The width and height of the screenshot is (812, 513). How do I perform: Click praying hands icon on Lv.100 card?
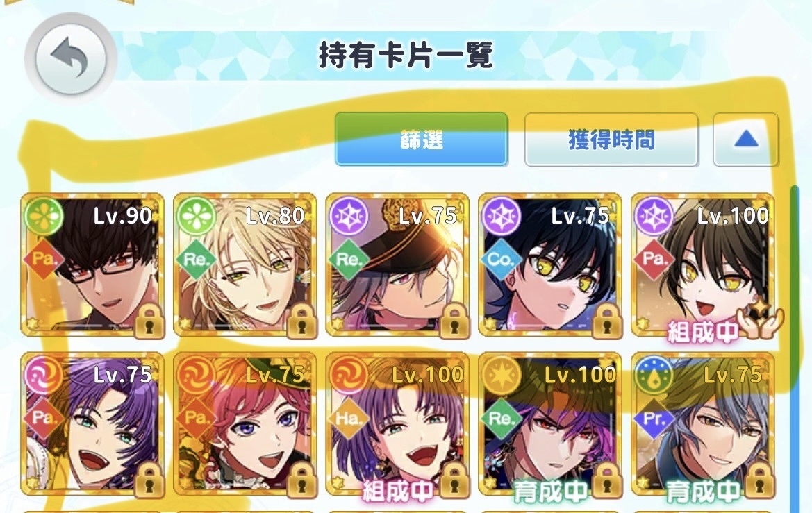(x=760, y=320)
